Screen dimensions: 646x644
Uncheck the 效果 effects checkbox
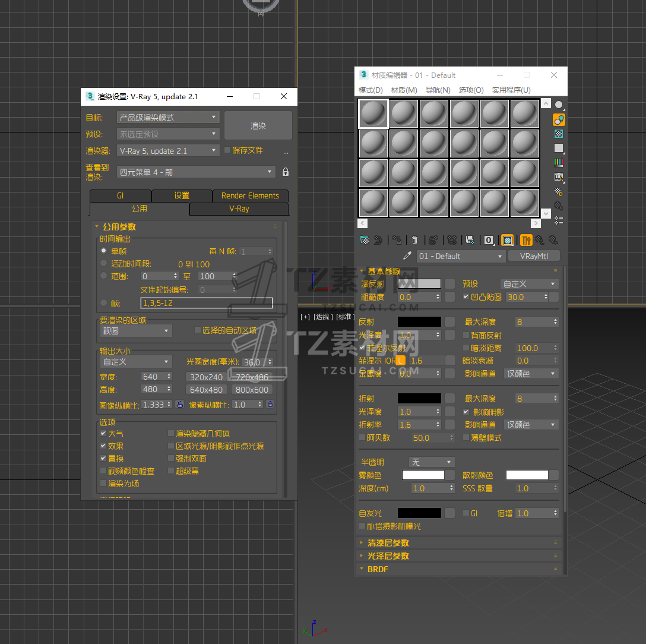click(103, 446)
